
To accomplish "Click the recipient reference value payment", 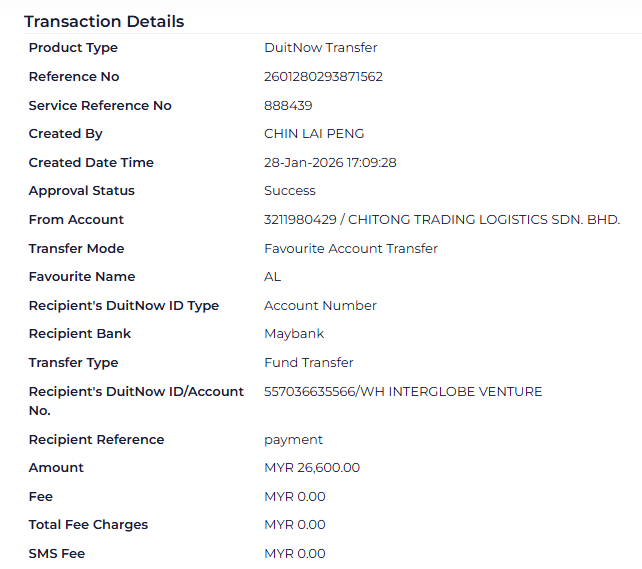I will [x=293, y=440].
